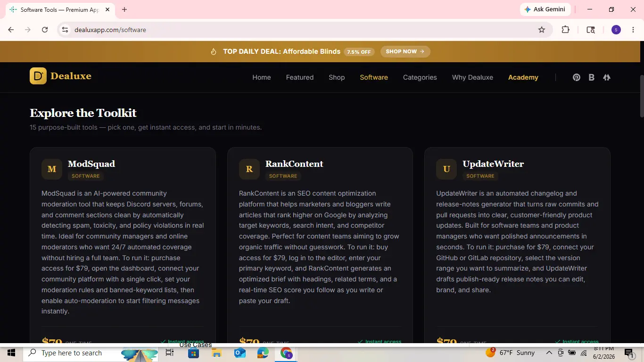This screenshot has width=644, height=362.
Task: Click the ModSquad M letter badge
Action: [52, 169]
